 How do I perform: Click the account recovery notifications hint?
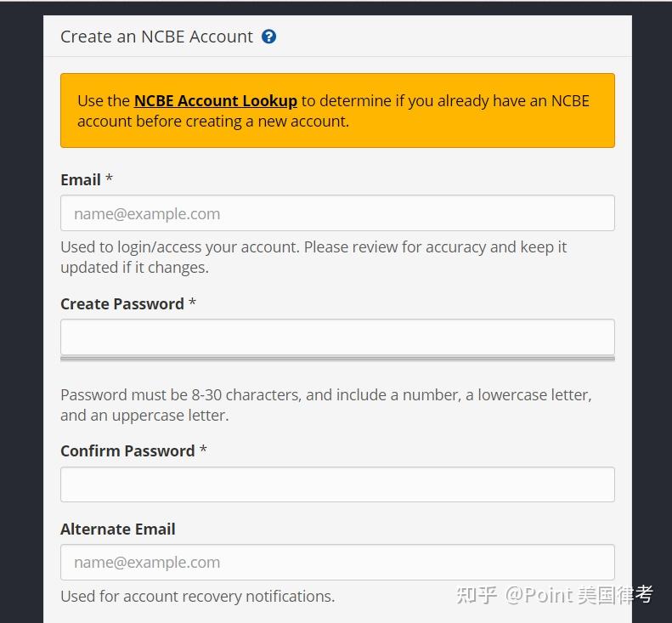pyautogui.click(x=197, y=596)
